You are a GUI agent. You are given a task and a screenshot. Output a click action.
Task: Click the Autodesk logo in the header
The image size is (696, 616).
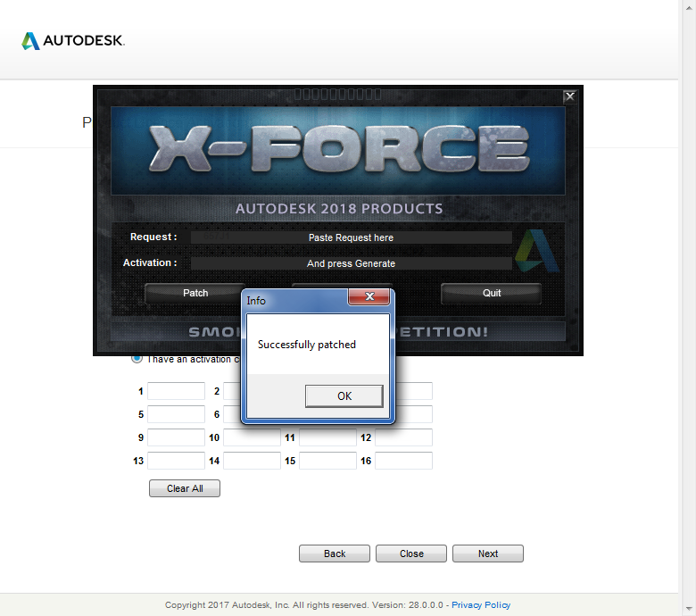[73, 40]
